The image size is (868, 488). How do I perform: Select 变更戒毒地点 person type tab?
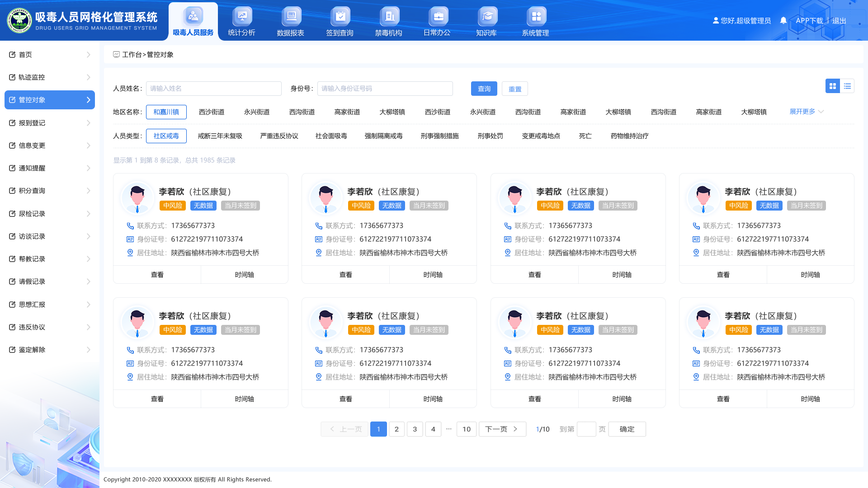(541, 136)
